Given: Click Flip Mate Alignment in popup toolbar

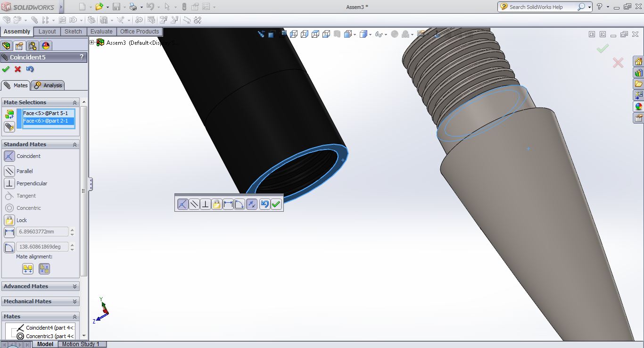Looking at the screenshot, I should (252, 204).
